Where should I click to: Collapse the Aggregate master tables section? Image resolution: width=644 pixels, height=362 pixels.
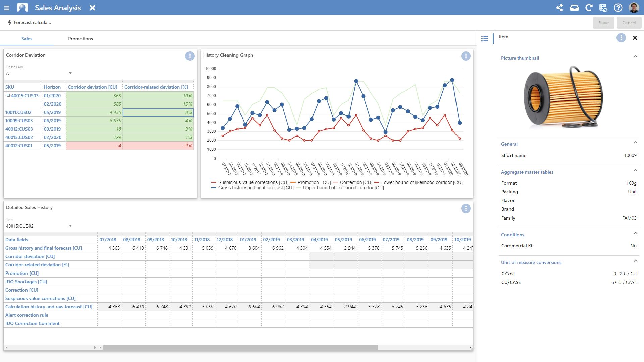point(635,171)
